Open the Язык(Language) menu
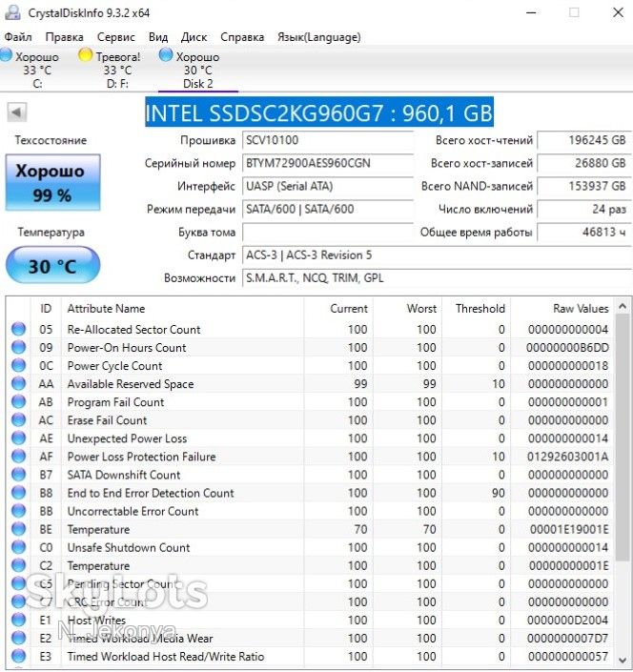633x672 pixels. [318, 37]
